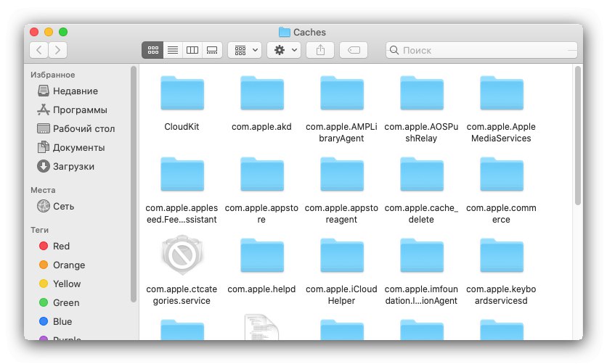Select Сеть in the sidebar
Image resolution: width=607 pixels, height=364 pixels.
point(56,207)
